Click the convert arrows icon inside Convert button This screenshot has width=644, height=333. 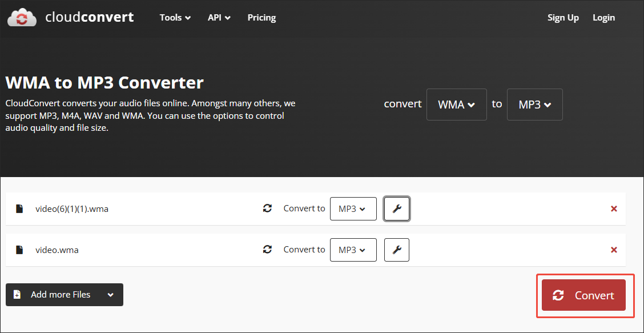tap(558, 295)
